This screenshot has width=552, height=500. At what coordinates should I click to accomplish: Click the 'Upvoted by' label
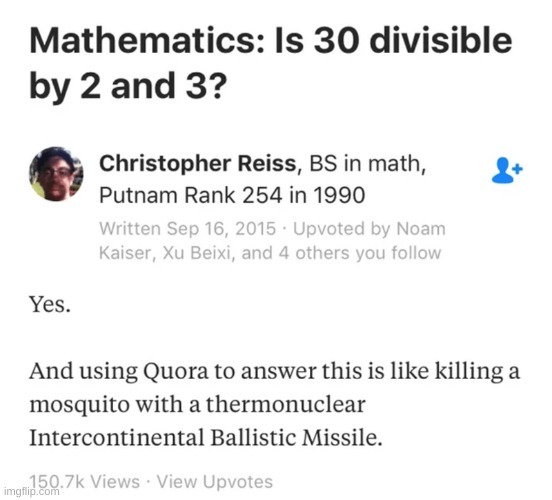click(x=342, y=229)
